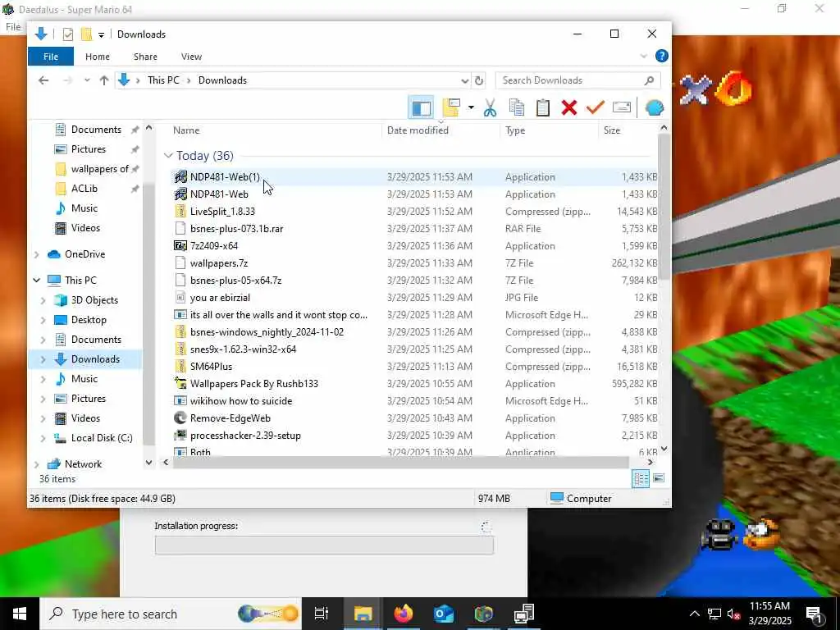
Task: Click the taskbar search box
Action: point(171,614)
